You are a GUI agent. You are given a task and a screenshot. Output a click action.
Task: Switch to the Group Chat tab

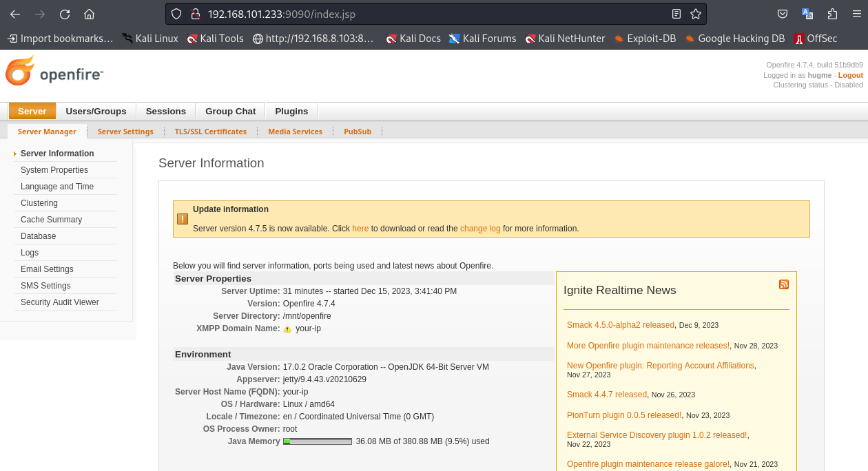tap(230, 111)
